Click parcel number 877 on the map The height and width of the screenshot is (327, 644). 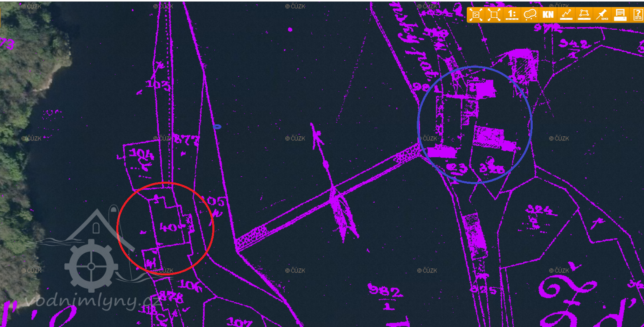[186, 140]
